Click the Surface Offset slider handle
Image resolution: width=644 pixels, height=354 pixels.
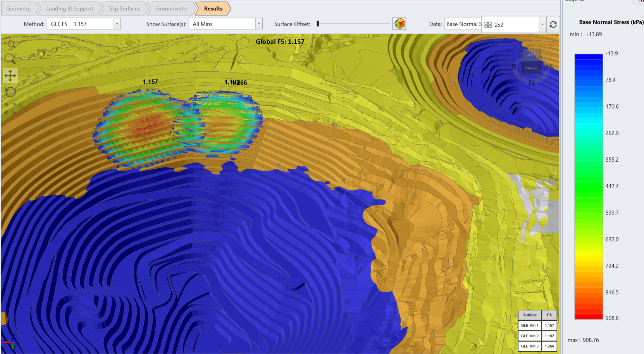click(318, 24)
